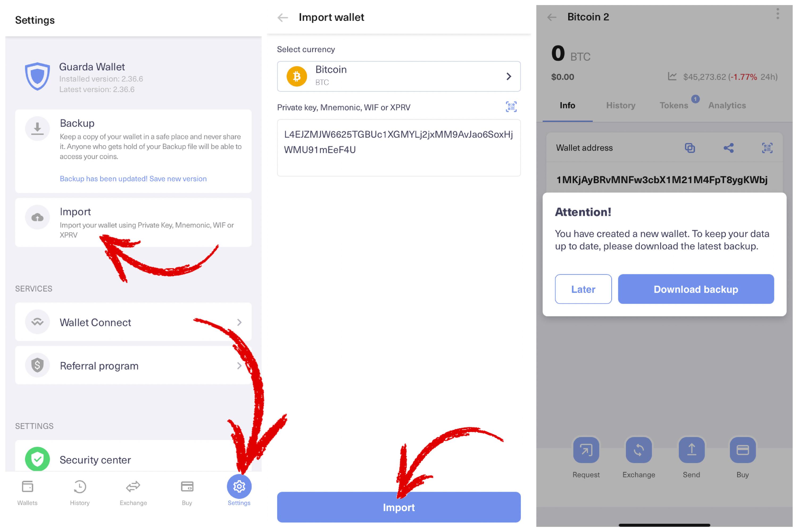
Task: Click the Backup updated save new version link
Action: [x=132, y=178]
